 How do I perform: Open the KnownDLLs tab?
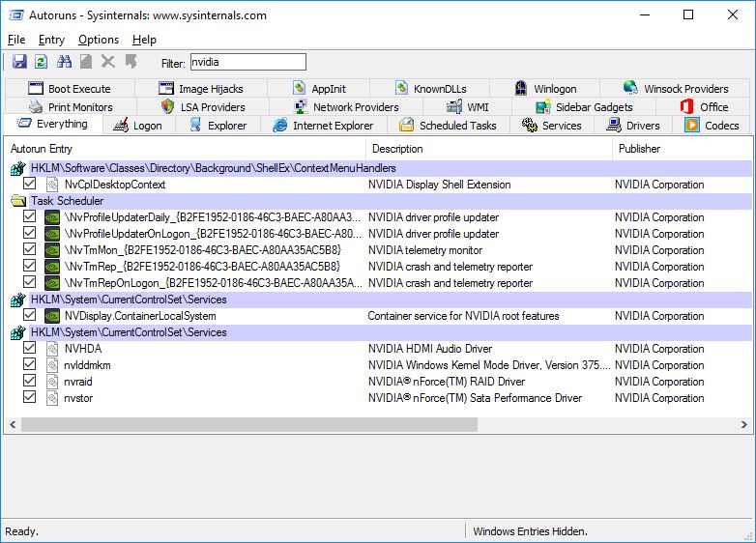pyautogui.click(x=430, y=89)
